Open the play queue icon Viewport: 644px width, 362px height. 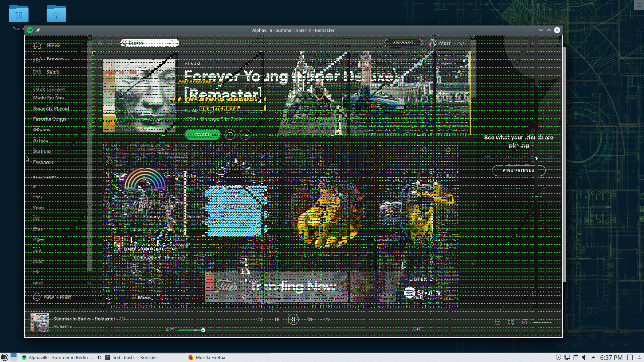pos(498,322)
